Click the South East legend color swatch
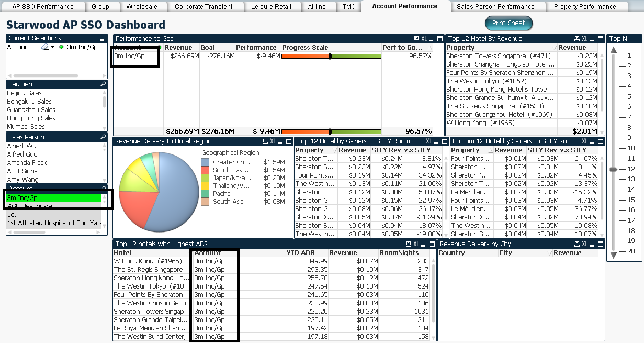 click(x=206, y=170)
